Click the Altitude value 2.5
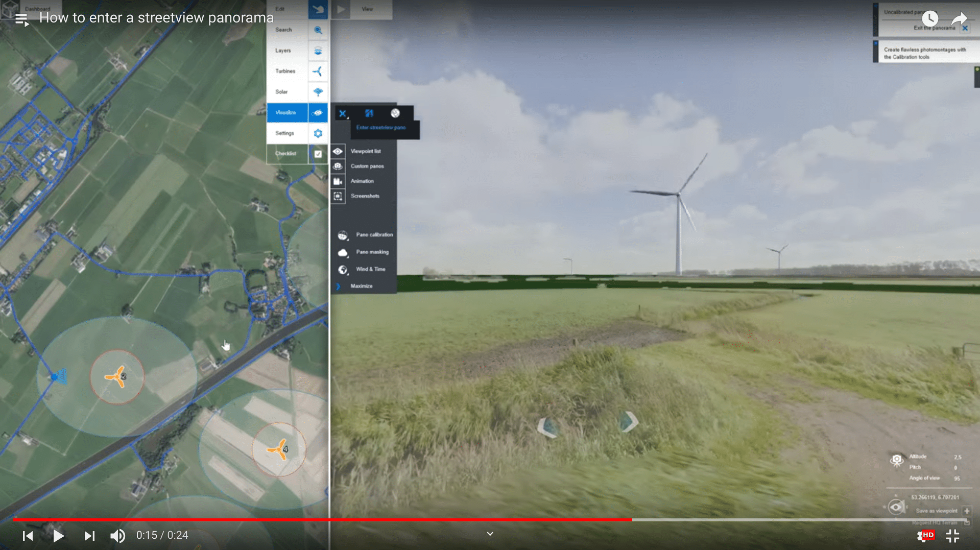Screen dimensions: 980x550 (958, 457)
